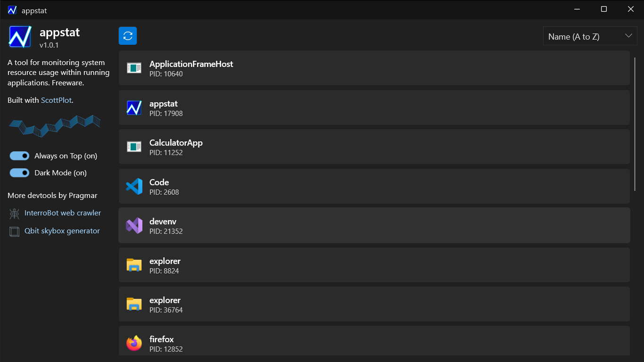Open the InterroBot web crawler link
Screen dimensions: 644x362
(63, 213)
